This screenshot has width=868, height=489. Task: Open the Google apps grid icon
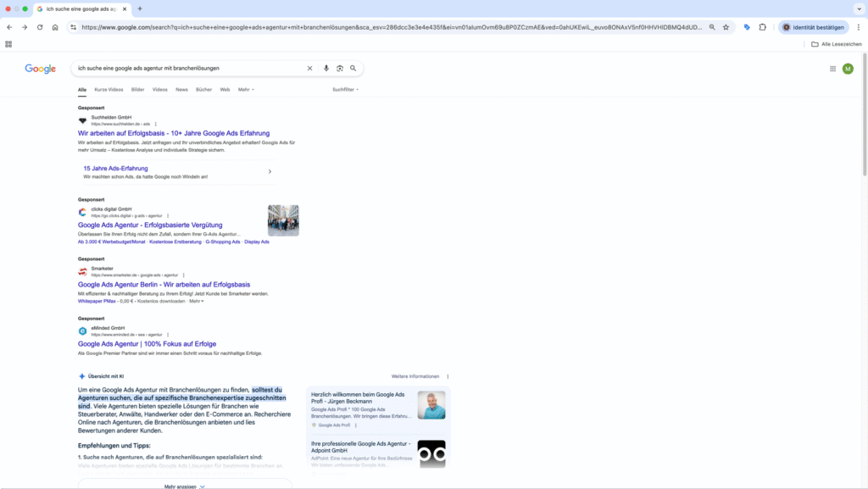(x=832, y=69)
